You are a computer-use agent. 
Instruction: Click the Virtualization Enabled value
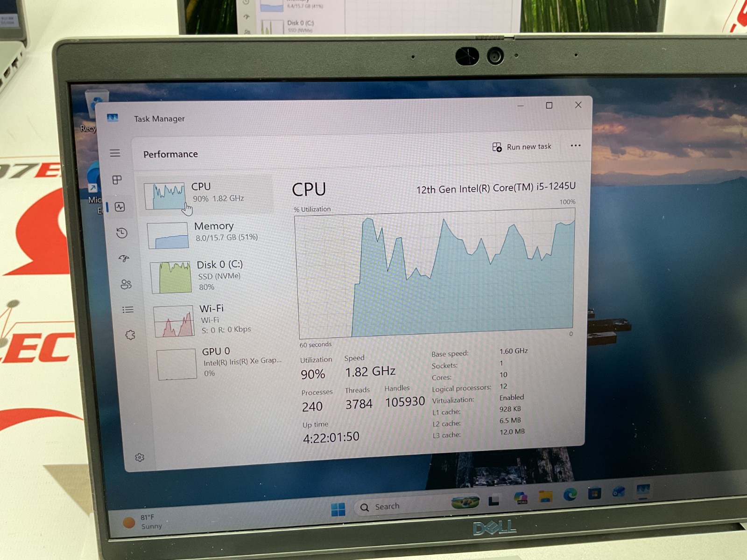coord(512,398)
